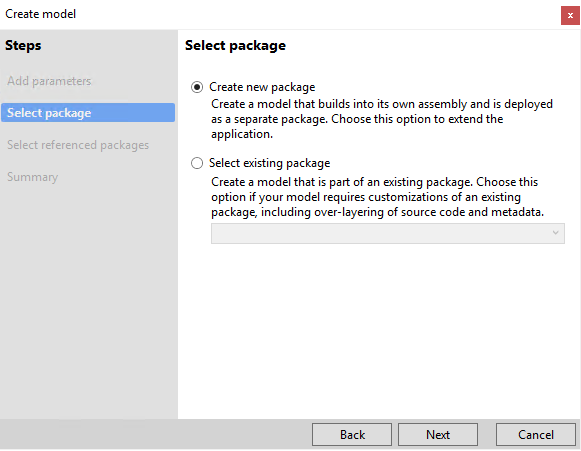Proceed with the Next button
Screen dimensions: 581x451
click(438, 435)
